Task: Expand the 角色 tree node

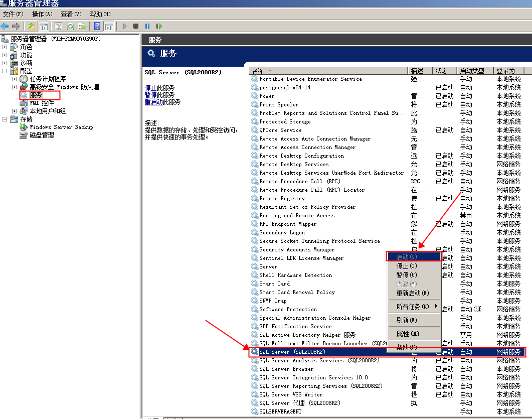Action: point(5,47)
